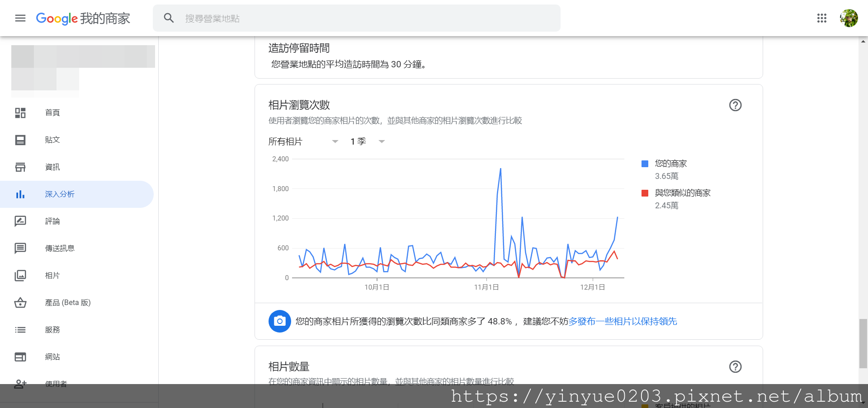Click the red 與您類似的商家 legend swatch

[x=645, y=193]
